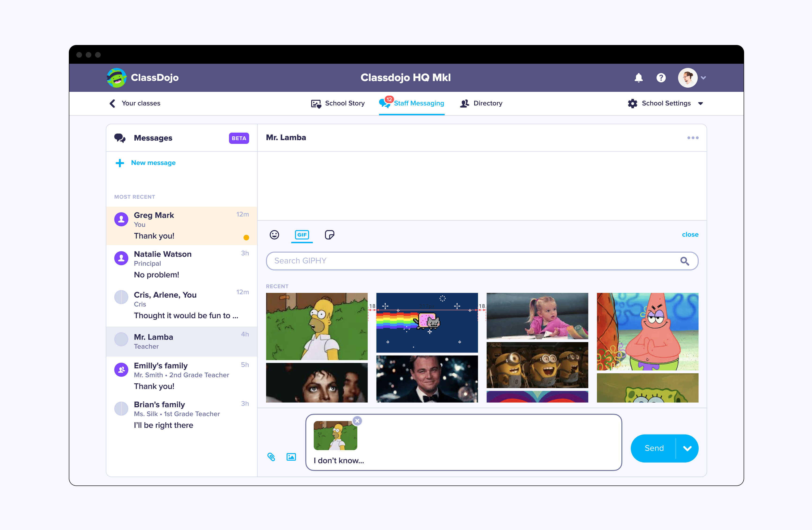
Task: Select the Staff Messaging tab
Action: pos(412,103)
